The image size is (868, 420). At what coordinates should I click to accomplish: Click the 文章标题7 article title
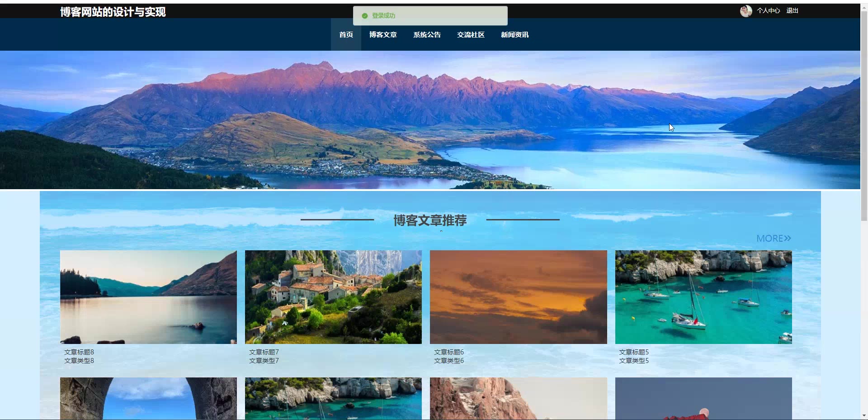point(264,352)
